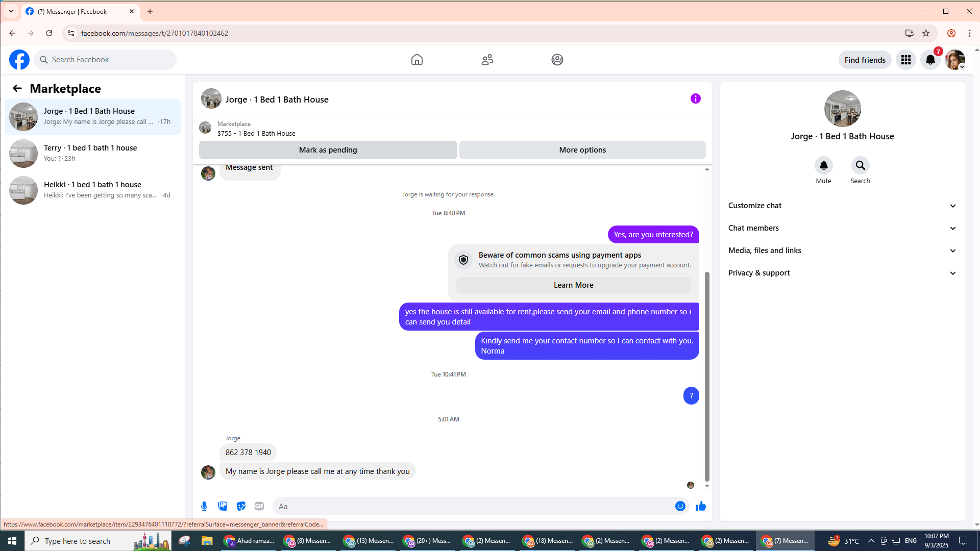
Task: Search within the conversation
Action: pos(861,165)
